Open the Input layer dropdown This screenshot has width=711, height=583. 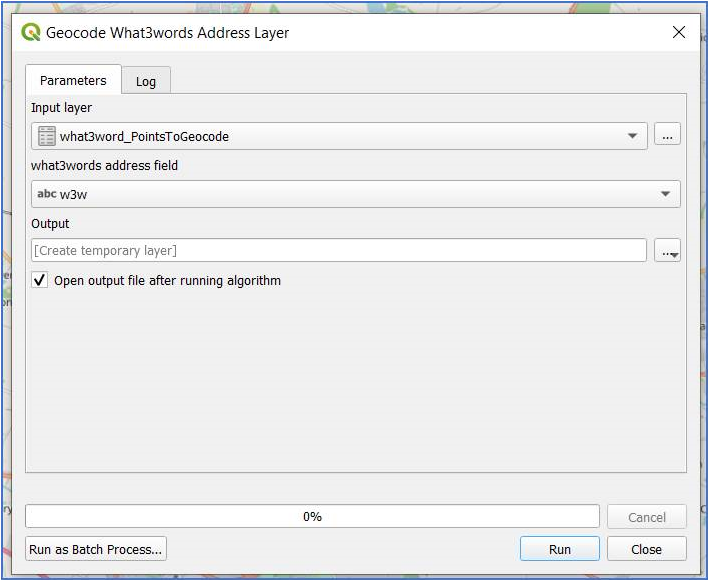click(339, 136)
